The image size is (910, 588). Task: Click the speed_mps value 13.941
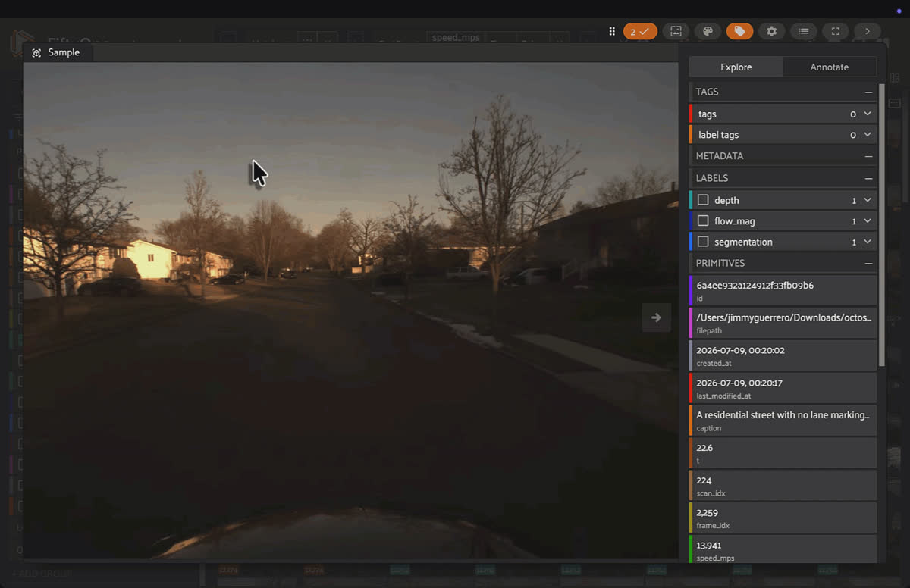(x=708, y=546)
